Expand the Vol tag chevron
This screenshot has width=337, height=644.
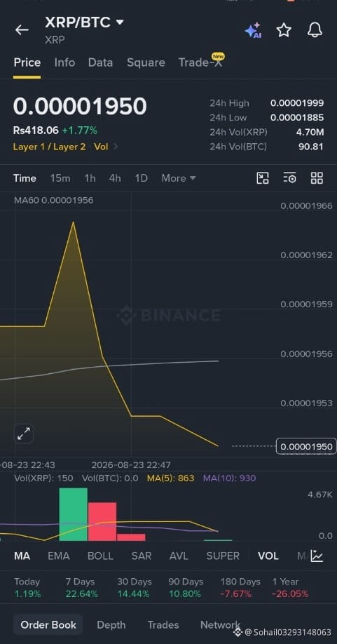coord(116,147)
